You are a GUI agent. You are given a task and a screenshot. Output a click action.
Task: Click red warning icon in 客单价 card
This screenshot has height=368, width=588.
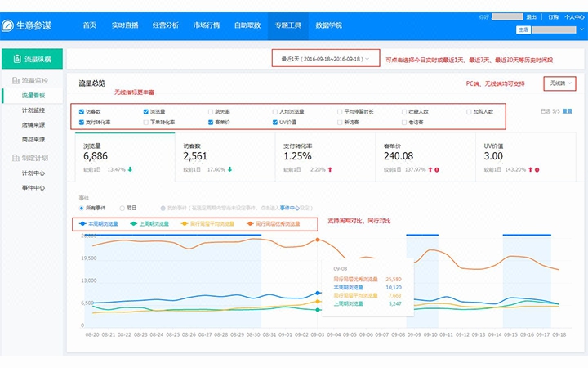437,170
